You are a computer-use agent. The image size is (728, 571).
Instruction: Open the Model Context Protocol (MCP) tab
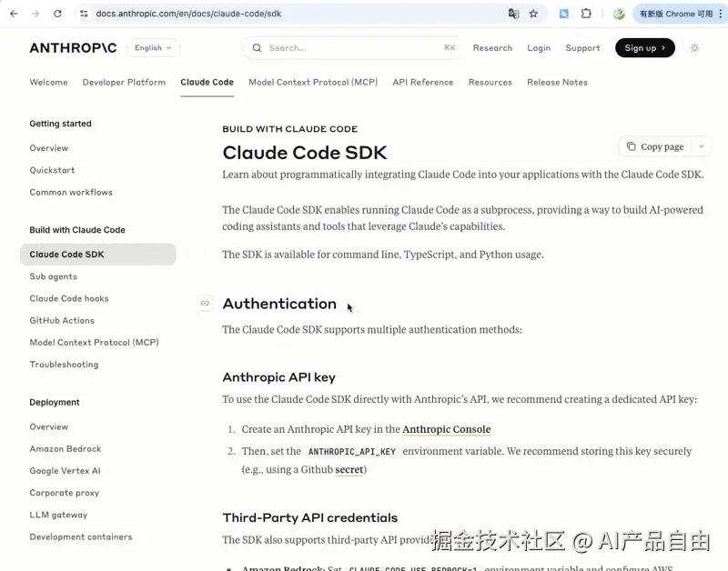coord(313,82)
